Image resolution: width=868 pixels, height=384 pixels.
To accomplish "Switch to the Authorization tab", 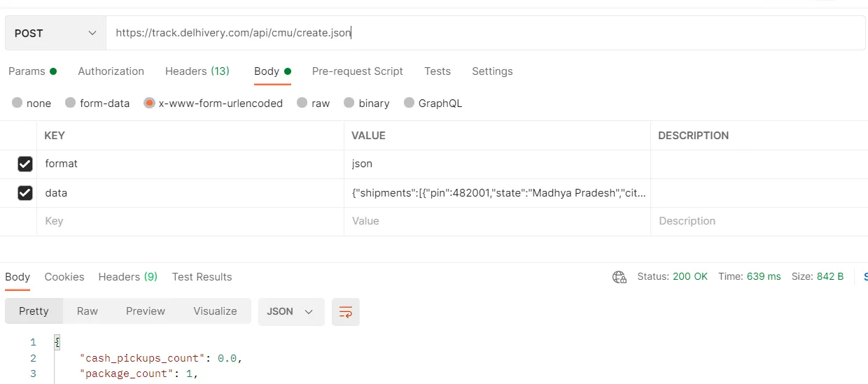I will (x=111, y=71).
